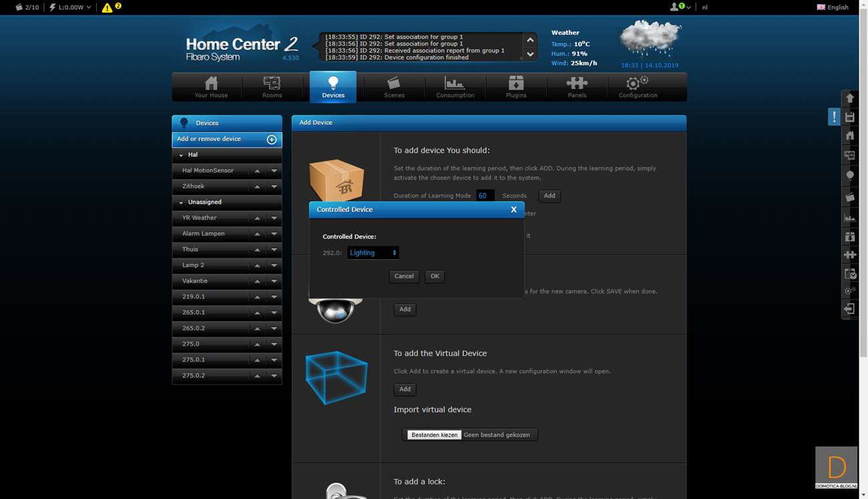This screenshot has height=499, width=868.
Task: Click the Devices panel bulb icon
Action: click(184, 123)
